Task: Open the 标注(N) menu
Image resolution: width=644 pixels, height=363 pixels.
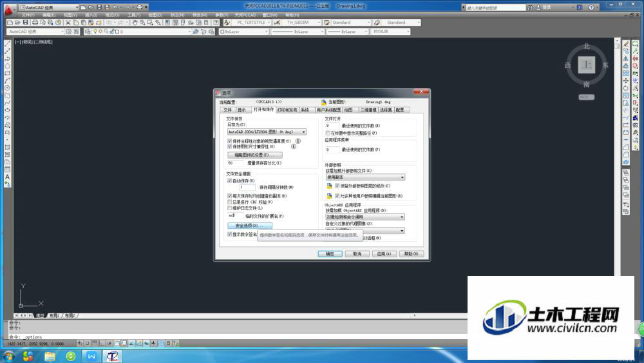Action: [178, 15]
